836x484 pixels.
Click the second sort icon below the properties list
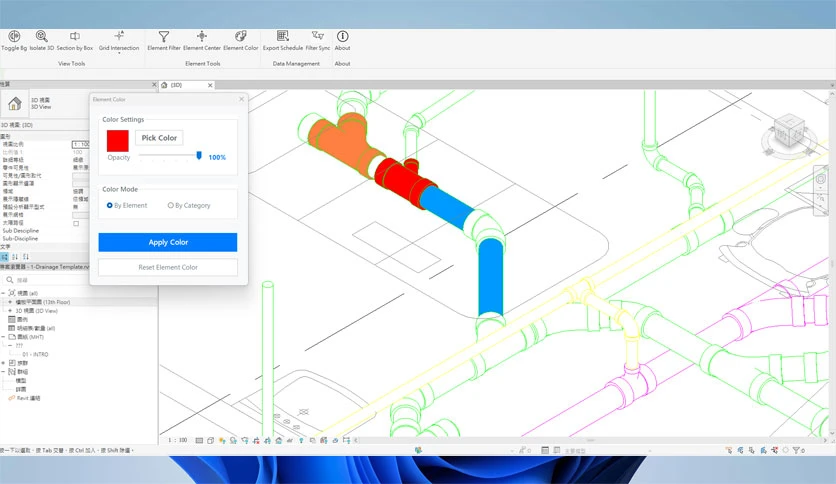pos(15,257)
